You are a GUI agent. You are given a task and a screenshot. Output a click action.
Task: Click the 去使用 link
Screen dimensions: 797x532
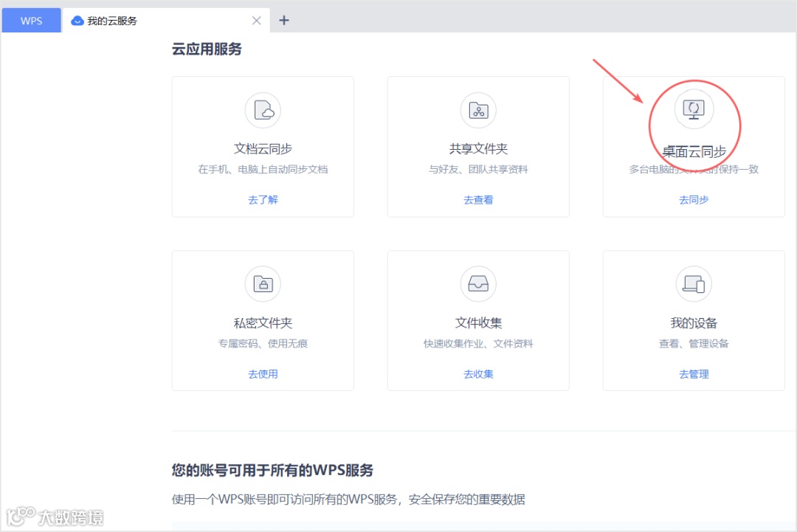pyautogui.click(x=263, y=374)
